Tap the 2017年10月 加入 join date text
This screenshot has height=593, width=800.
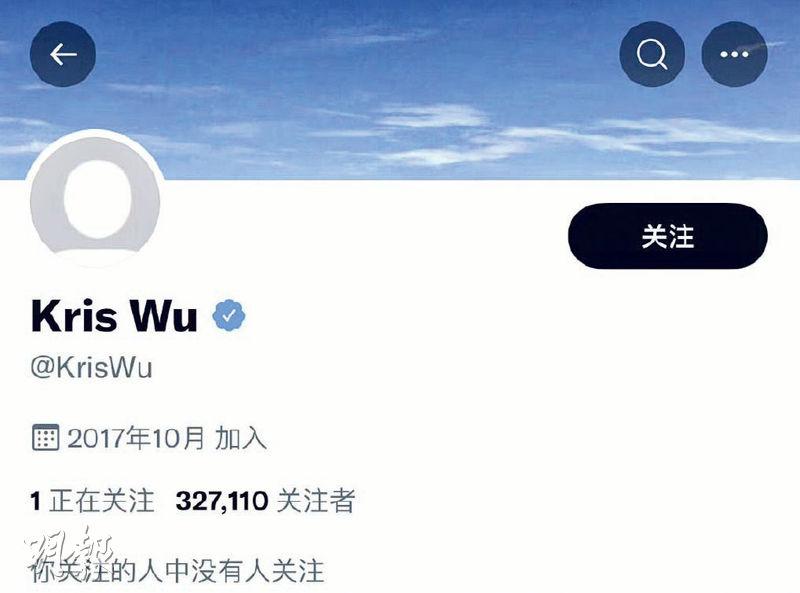(166, 438)
